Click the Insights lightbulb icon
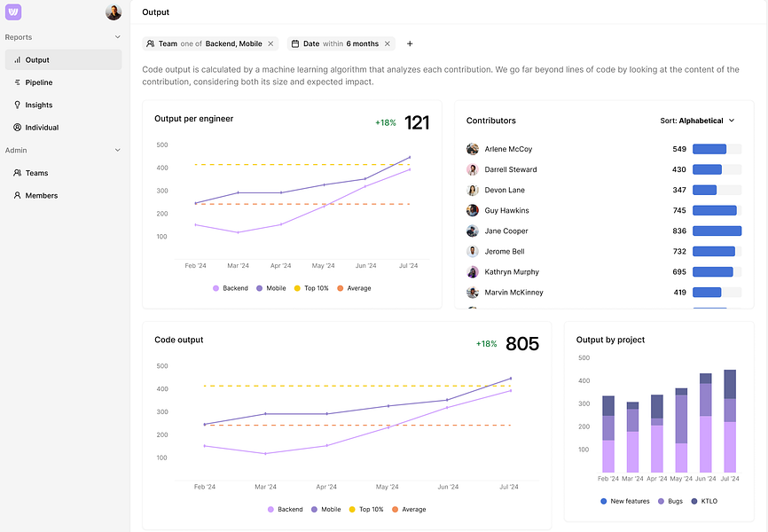 pos(17,105)
